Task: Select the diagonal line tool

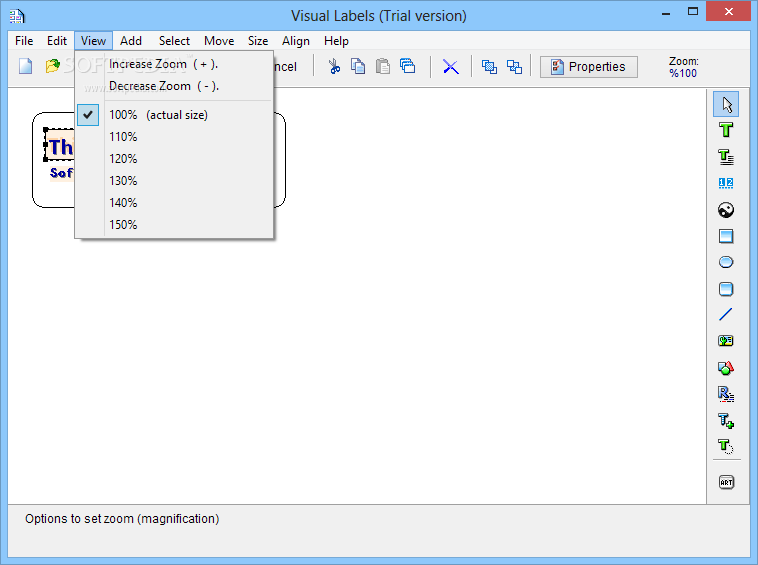Action: 726,315
